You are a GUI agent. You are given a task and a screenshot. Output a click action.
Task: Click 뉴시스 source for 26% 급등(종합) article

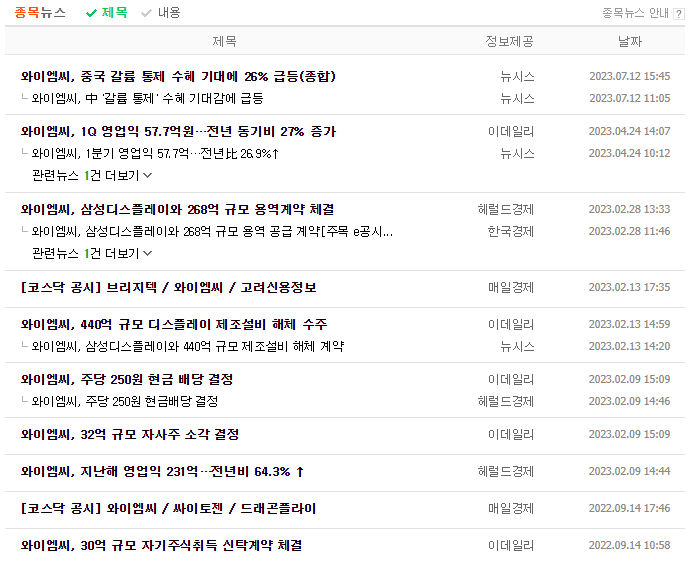[517, 76]
